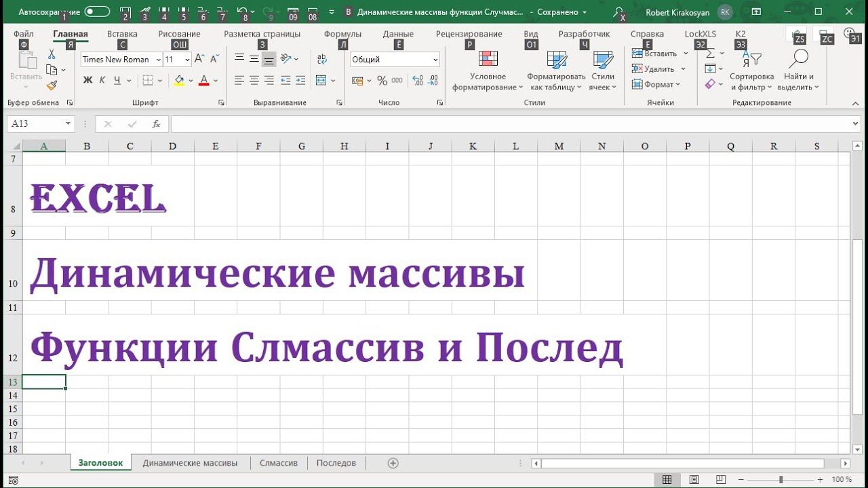
Task: Open the font name dropdown (Times New Roman)
Action: point(158,60)
